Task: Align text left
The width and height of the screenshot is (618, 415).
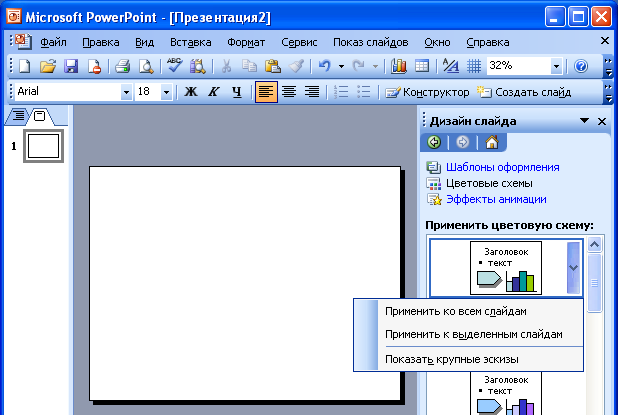Action: click(x=266, y=92)
